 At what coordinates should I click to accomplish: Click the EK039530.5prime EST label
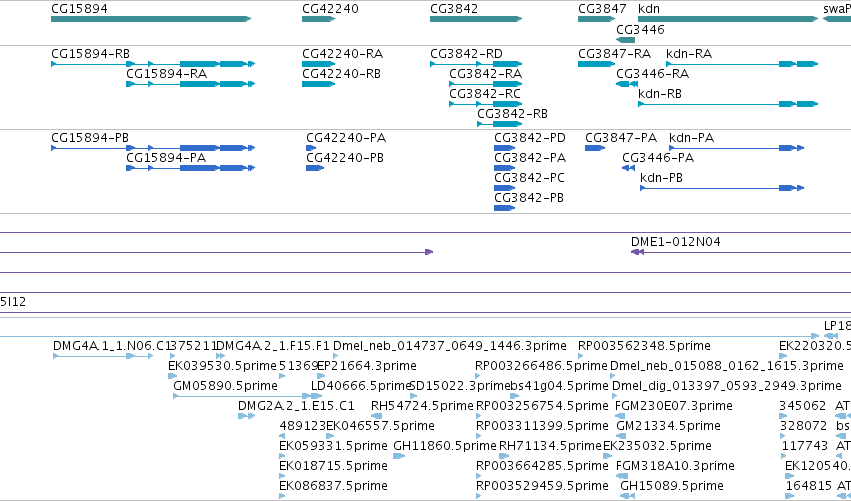click(x=223, y=366)
